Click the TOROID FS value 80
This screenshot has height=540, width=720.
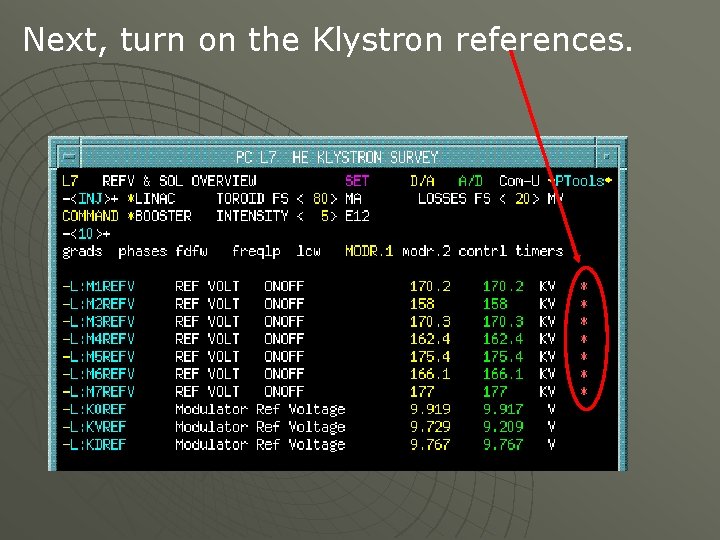click(321, 199)
